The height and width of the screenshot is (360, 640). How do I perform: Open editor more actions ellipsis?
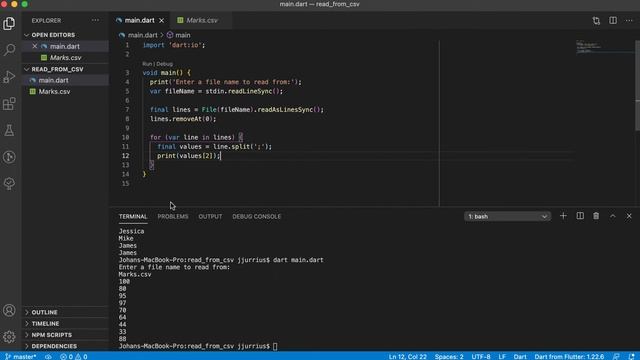[x=629, y=20]
